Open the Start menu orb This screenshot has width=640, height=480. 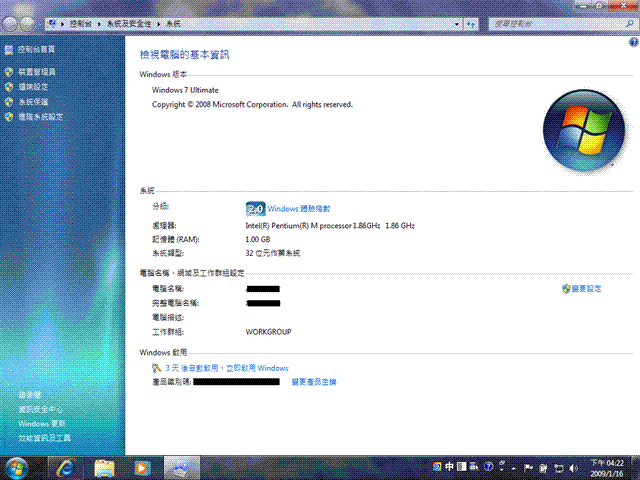click(x=16, y=468)
